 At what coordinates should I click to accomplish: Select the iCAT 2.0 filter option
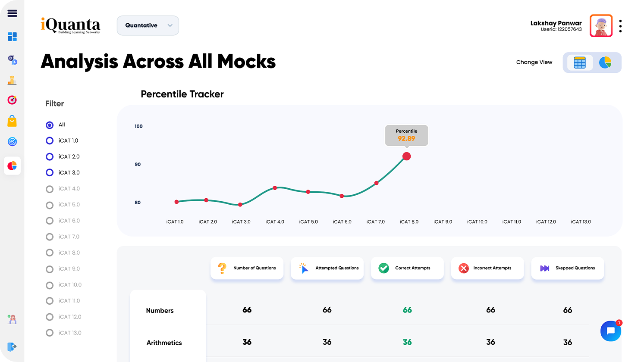click(50, 156)
